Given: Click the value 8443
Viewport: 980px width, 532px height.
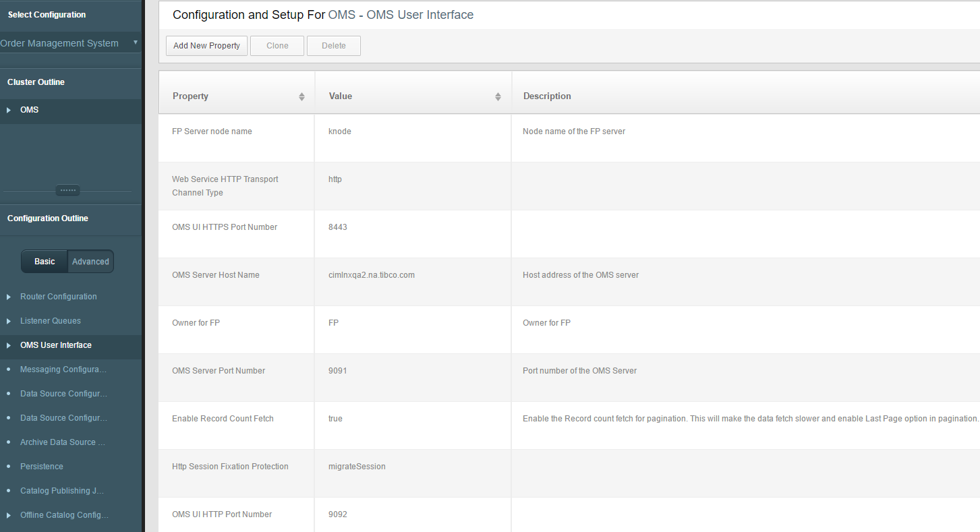Looking at the screenshot, I should pyautogui.click(x=338, y=227).
